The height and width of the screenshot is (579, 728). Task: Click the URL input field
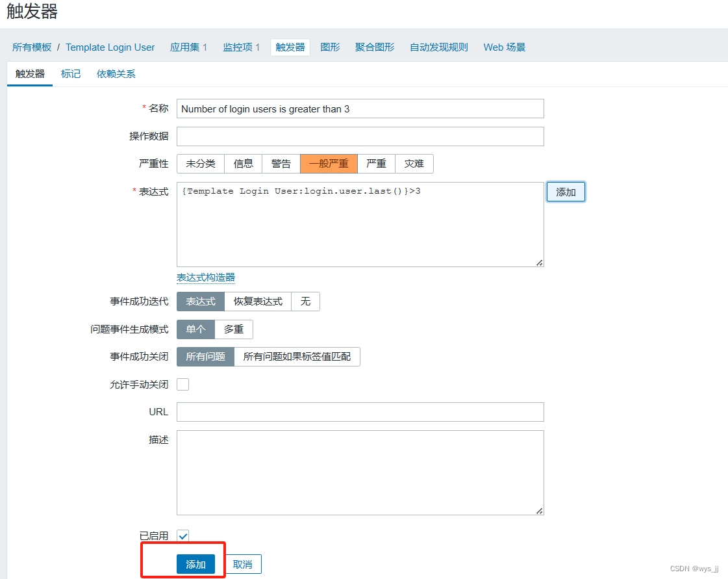[360, 412]
